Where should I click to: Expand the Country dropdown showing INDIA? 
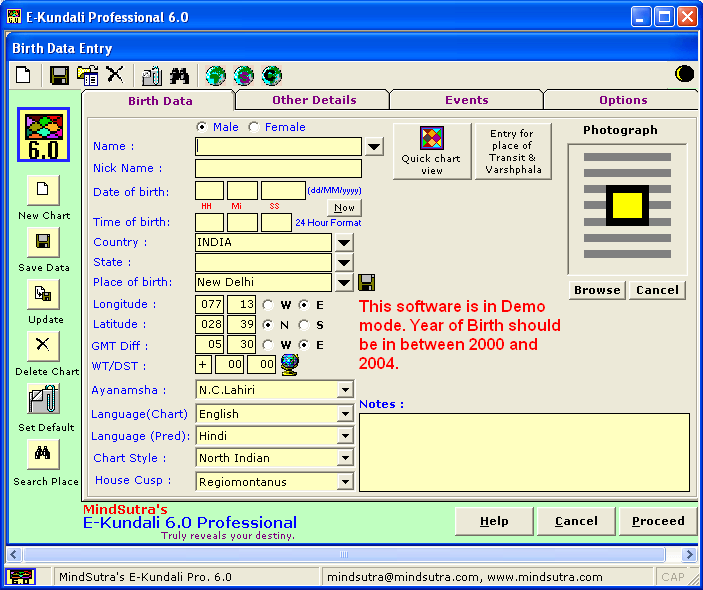(343, 242)
